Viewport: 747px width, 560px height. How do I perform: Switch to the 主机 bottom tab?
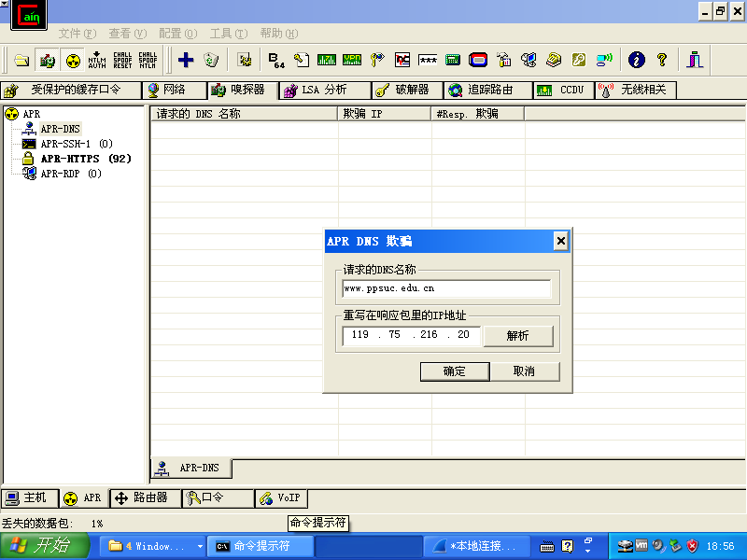coord(30,498)
